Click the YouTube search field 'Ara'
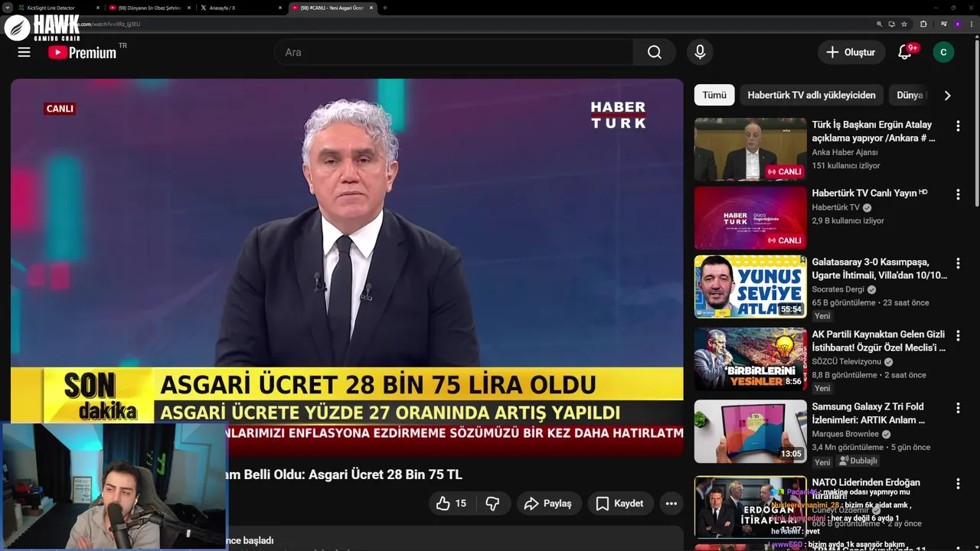The height and width of the screenshot is (551, 980). (453, 52)
